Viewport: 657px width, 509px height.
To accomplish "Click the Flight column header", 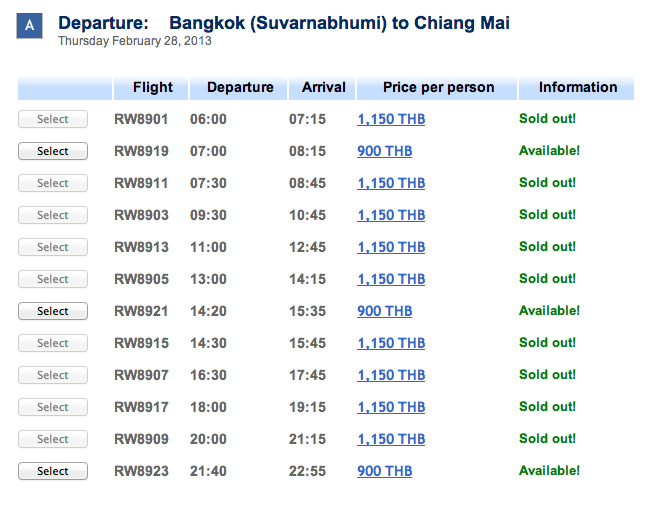I will [x=151, y=88].
